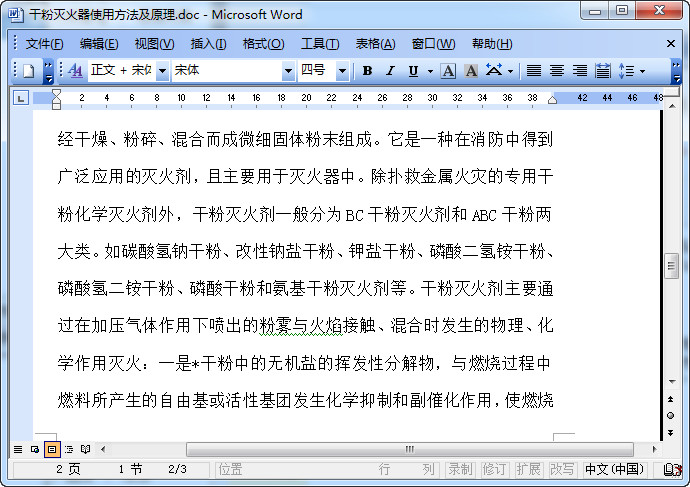Open 格式(O) menu
Screen dimensions: 690x487
click(263, 44)
